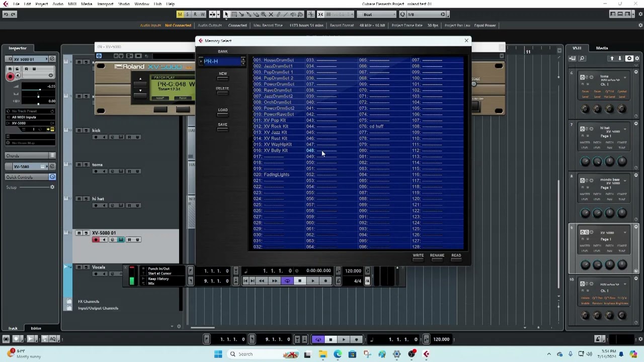Click Add Track Instrument icon in VSTi rack

[573, 58]
